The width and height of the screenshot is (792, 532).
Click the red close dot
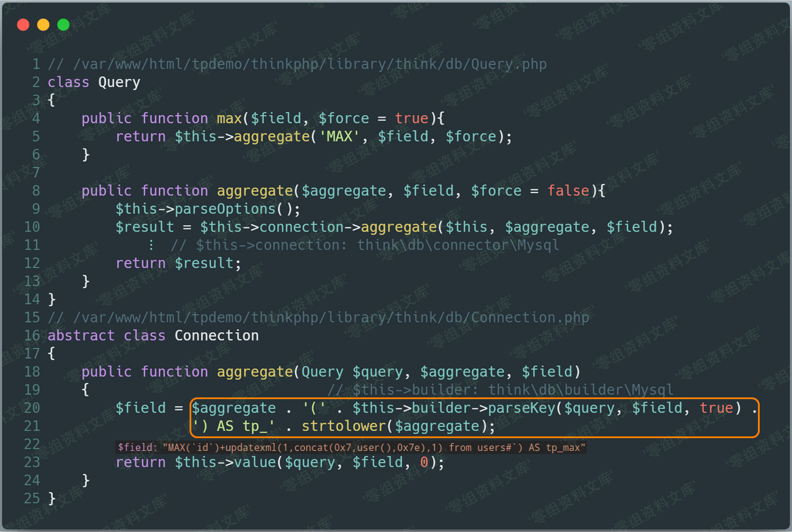[x=23, y=25]
